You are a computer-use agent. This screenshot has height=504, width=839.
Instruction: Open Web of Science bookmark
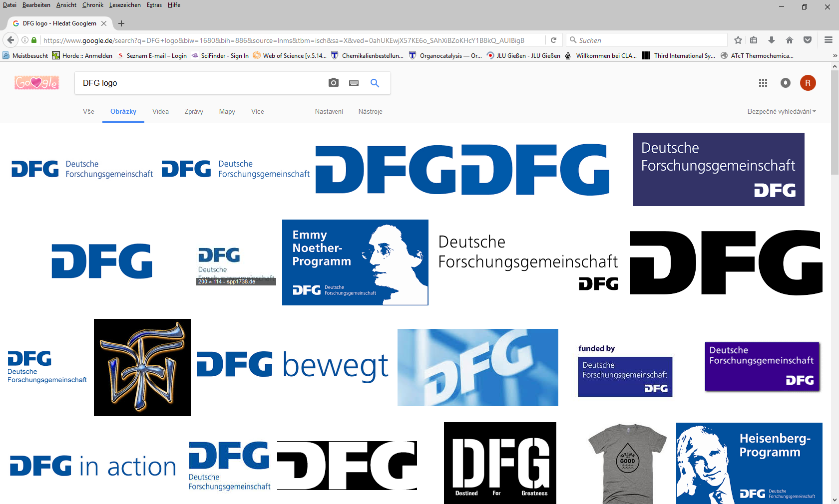(290, 56)
